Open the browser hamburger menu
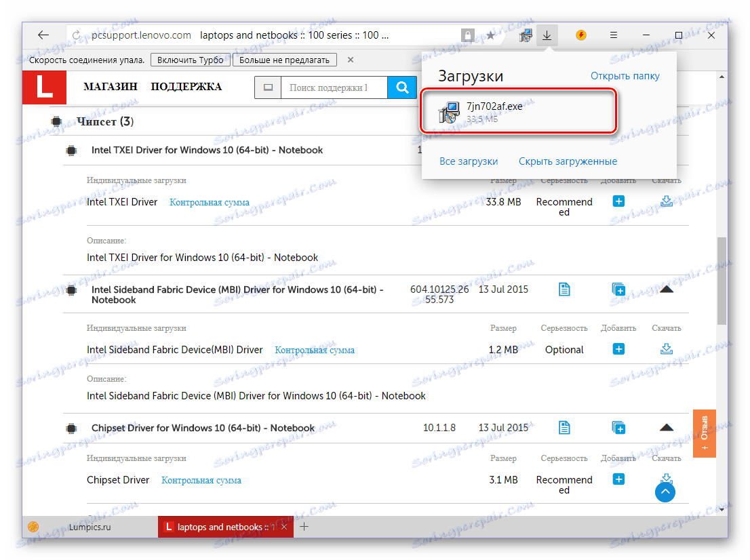The image size is (750, 560). point(614,35)
